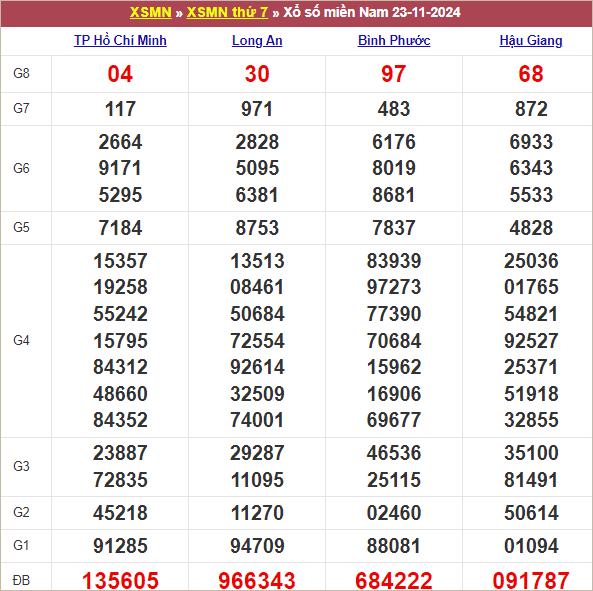
Task: Open TP Hồ Chí Minh province link
Action: pos(120,40)
